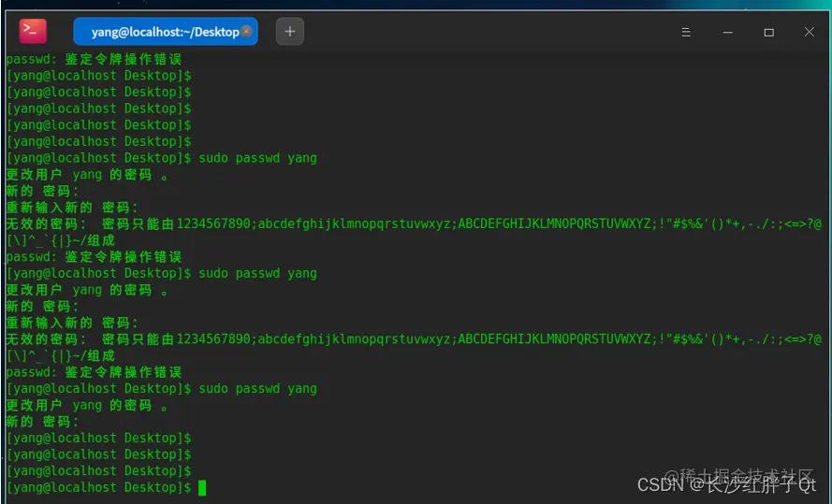
Task: Minimize the terminal window
Action: click(727, 33)
